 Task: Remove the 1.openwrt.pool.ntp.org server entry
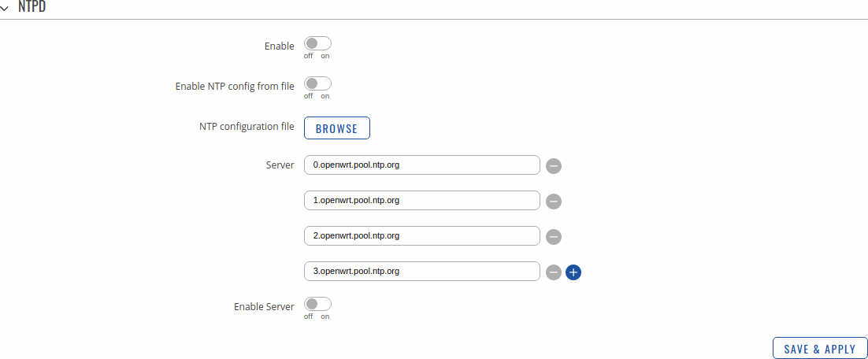coord(554,202)
